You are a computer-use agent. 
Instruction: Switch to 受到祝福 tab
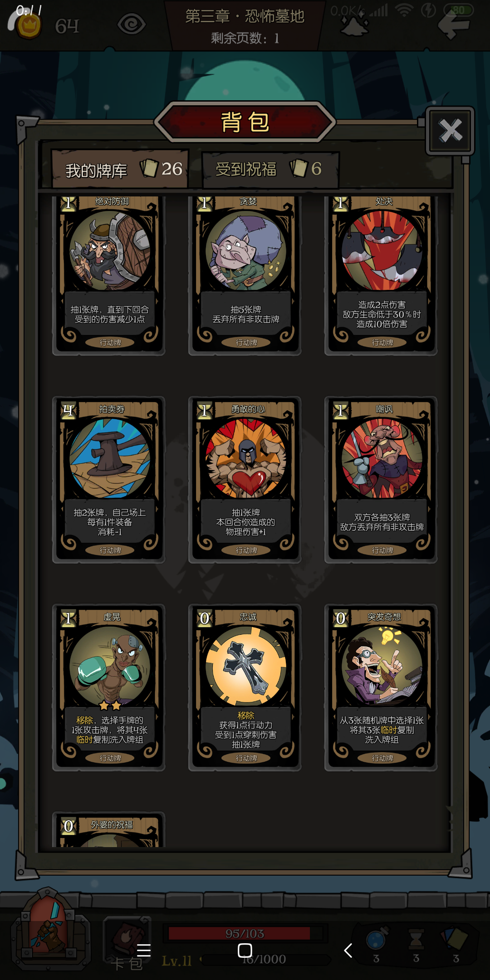pyautogui.click(x=270, y=170)
